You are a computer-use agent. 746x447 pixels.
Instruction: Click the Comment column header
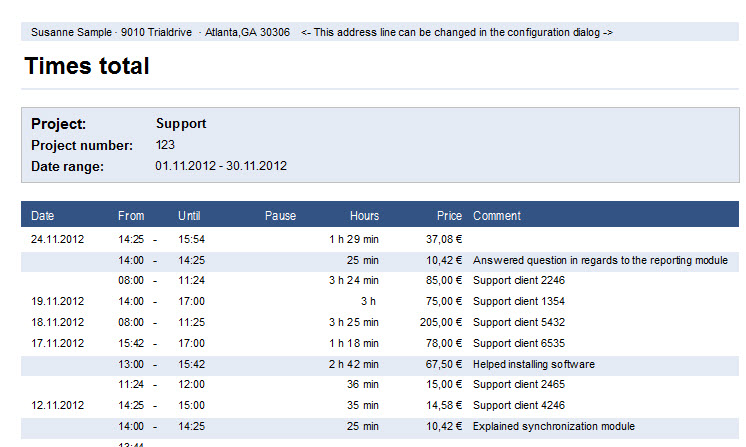click(x=497, y=216)
